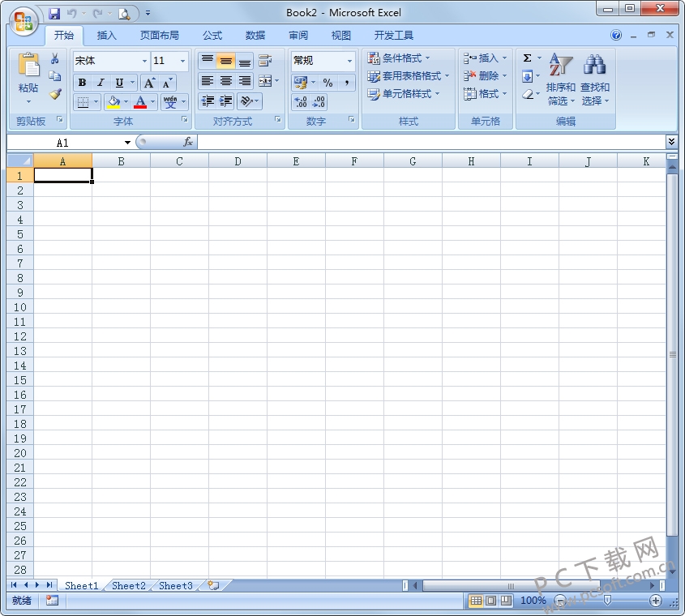Open 套用表格格式 table format menu

coord(408,76)
